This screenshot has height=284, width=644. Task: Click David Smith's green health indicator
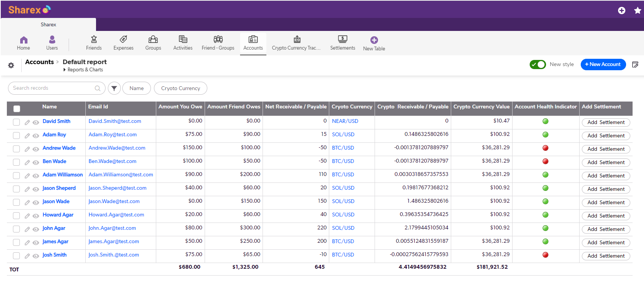[545, 121]
